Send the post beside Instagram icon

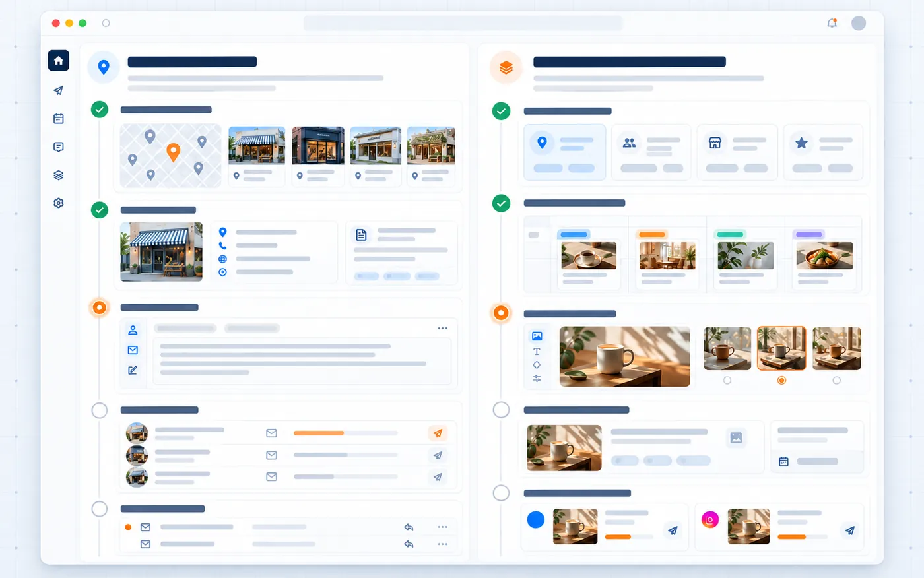pyautogui.click(x=849, y=530)
